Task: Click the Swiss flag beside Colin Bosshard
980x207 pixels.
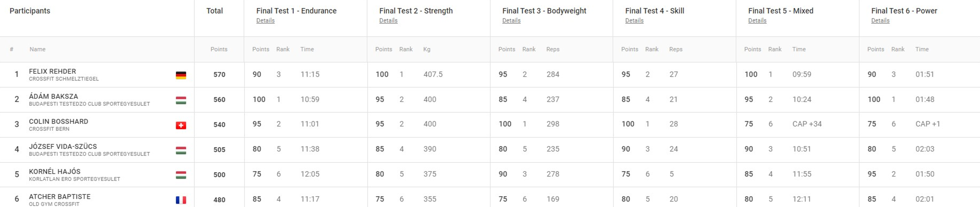Action: pos(181,125)
